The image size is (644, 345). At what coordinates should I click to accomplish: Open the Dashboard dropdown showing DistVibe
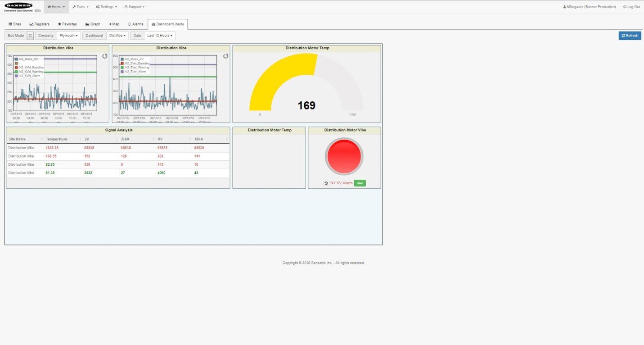(x=117, y=36)
